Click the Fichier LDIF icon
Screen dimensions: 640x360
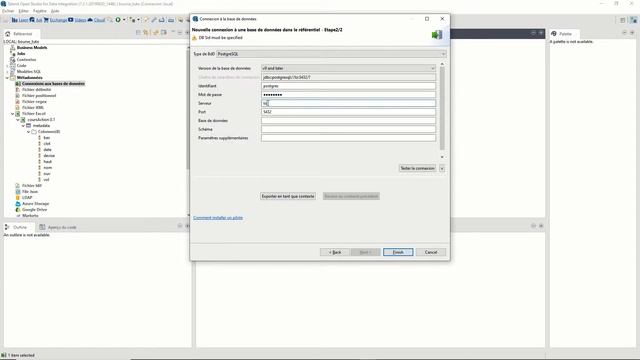(18, 186)
